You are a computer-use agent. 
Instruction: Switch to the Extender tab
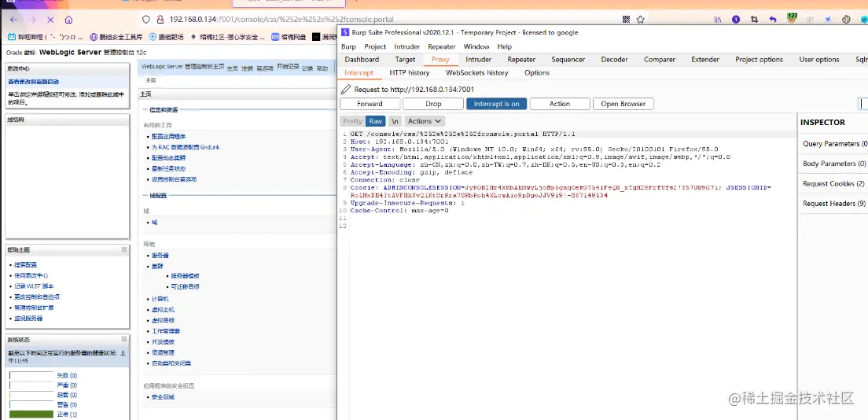[705, 59]
